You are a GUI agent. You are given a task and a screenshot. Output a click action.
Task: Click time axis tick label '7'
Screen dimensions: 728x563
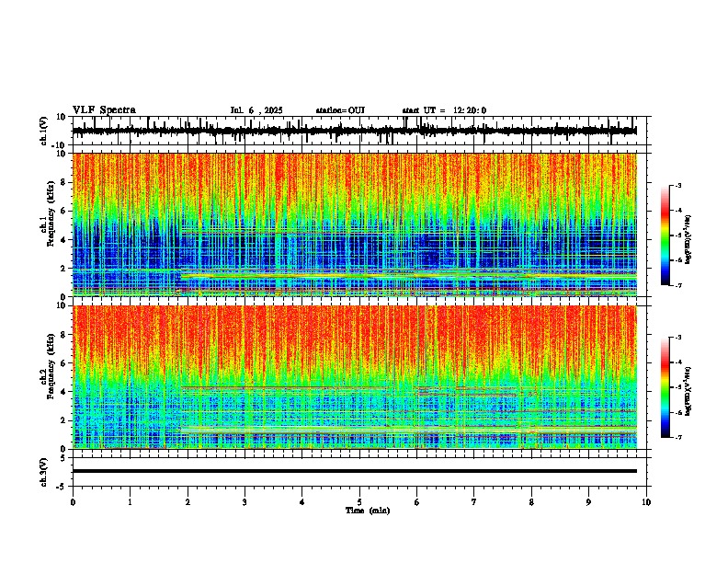(x=474, y=502)
